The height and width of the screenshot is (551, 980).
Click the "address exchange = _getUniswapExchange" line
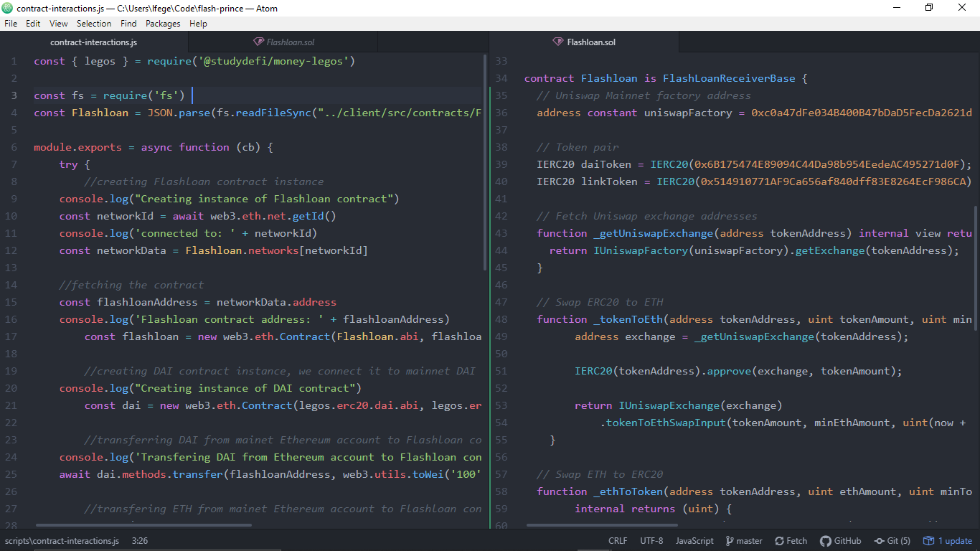(x=742, y=336)
